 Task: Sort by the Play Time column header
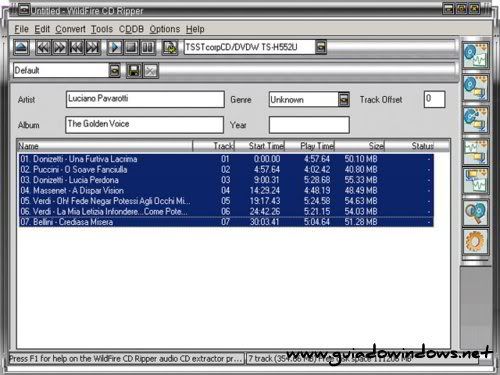(309, 146)
